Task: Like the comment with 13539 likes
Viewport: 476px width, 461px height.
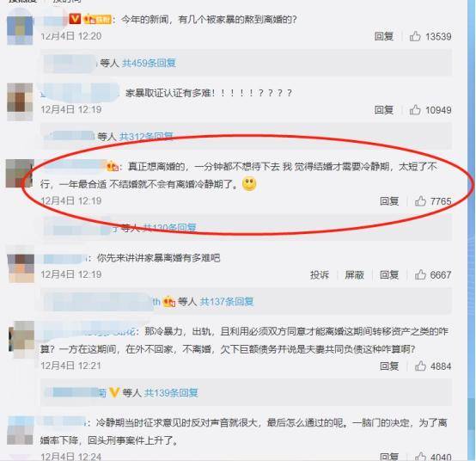Action: [415, 36]
